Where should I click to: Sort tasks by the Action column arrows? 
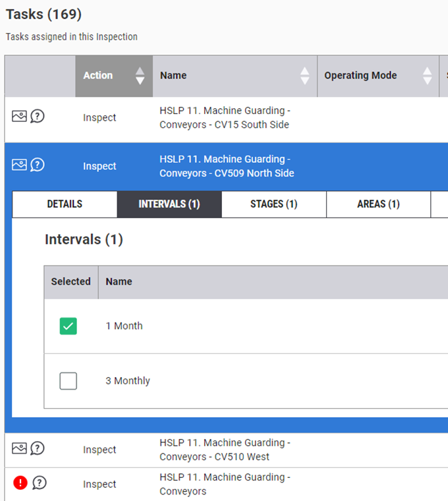140,76
